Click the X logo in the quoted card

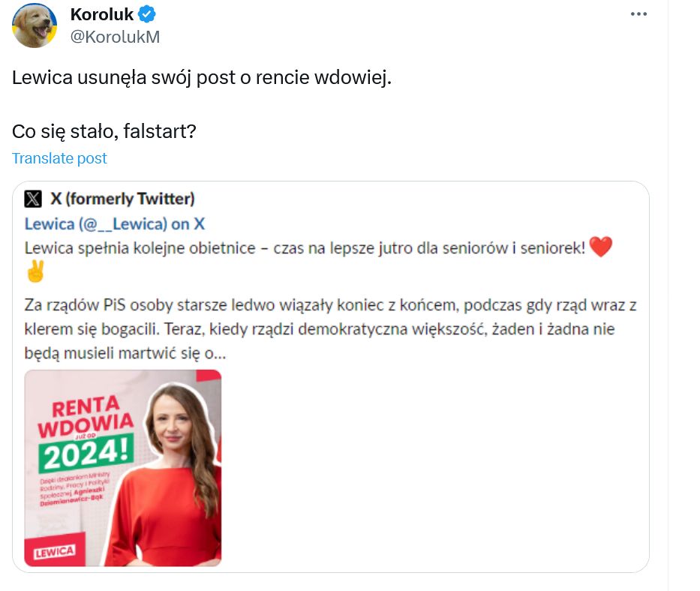(33, 198)
